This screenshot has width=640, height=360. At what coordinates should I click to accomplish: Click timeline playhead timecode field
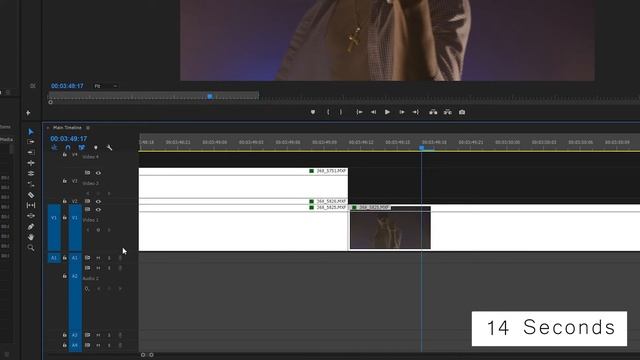click(x=69, y=139)
